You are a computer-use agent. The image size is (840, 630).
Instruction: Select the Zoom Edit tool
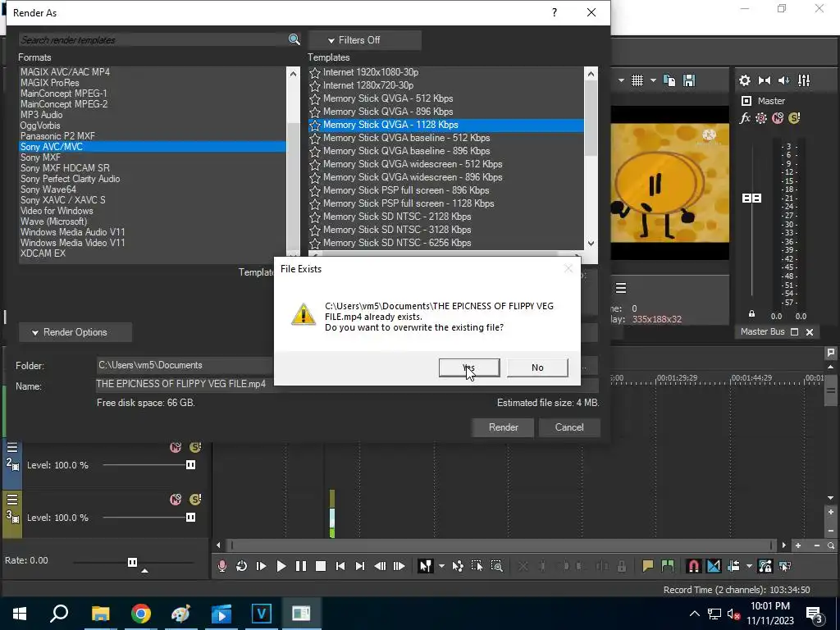[496, 566]
